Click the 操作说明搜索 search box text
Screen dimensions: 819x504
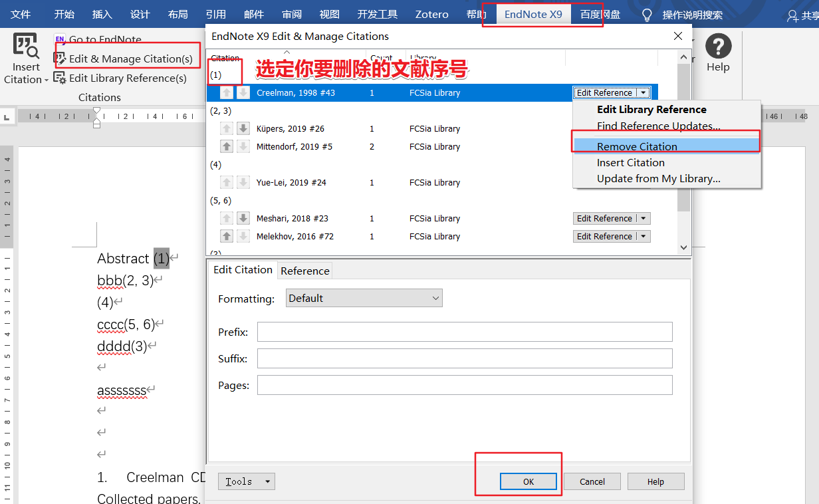click(x=692, y=15)
